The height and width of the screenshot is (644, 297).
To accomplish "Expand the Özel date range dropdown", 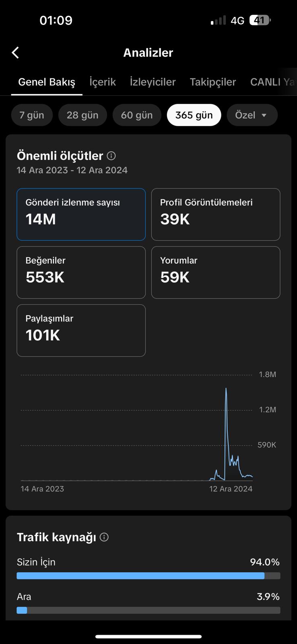I will pyautogui.click(x=252, y=115).
